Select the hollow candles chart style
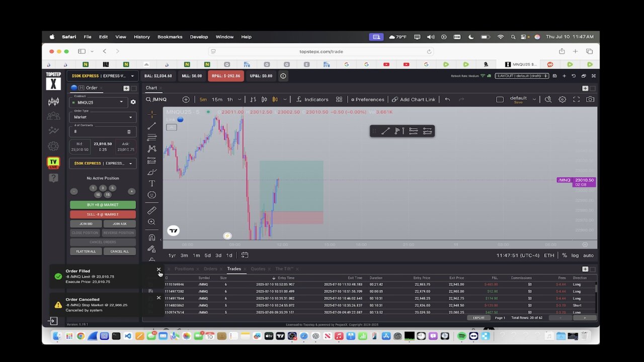 pyautogui.click(x=265, y=100)
